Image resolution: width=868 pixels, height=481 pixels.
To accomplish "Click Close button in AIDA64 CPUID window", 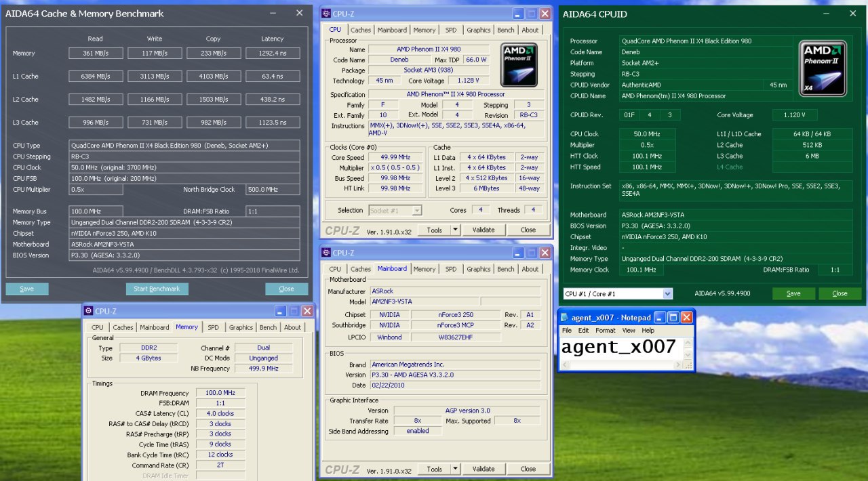I will 840,293.
